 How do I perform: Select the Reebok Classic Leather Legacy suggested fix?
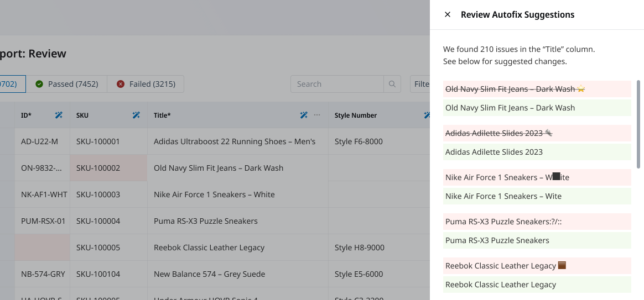click(x=537, y=285)
